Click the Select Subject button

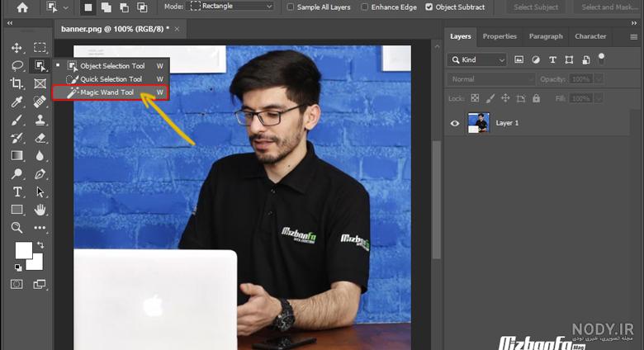[x=536, y=7]
